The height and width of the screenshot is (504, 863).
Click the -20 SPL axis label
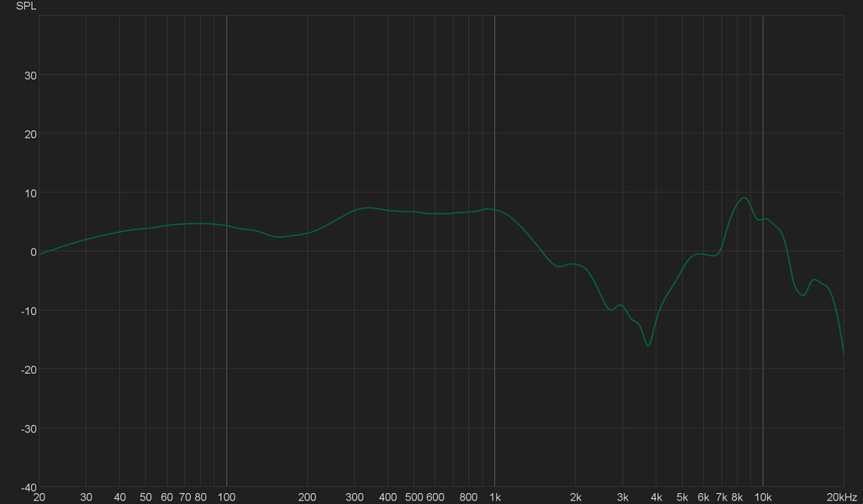[x=29, y=370]
